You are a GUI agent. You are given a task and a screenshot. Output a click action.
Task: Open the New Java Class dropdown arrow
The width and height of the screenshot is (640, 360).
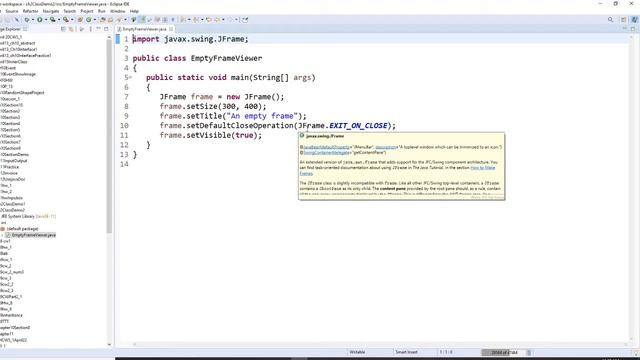click(95, 20)
